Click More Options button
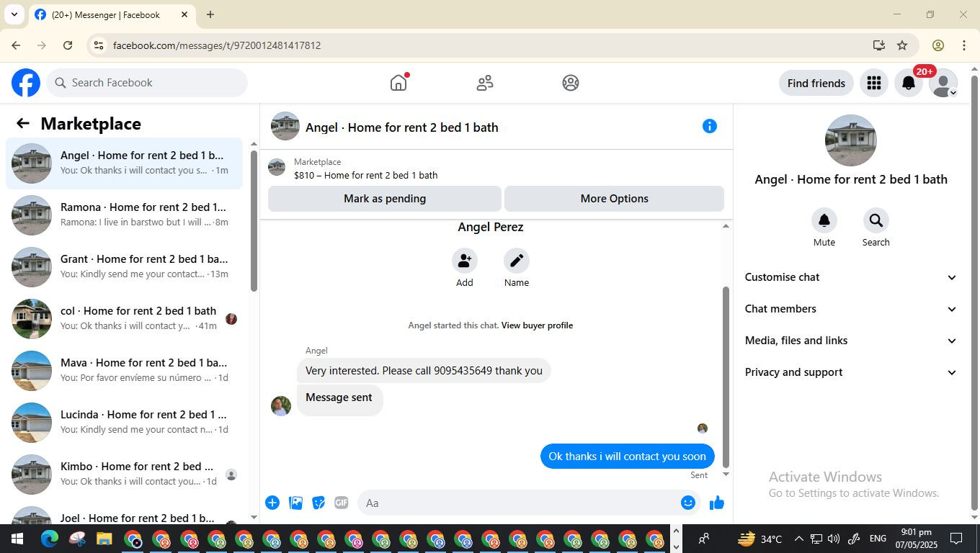Image resolution: width=980 pixels, height=553 pixels. 614,199
